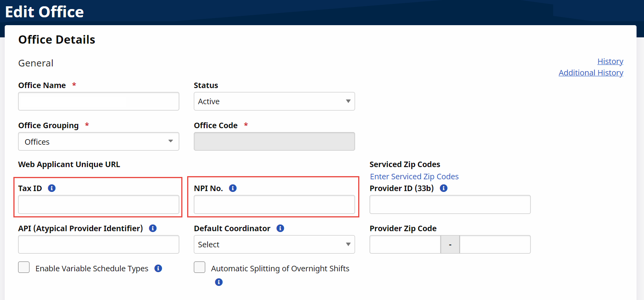Select the Provider ID (33b) input field
This screenshot has height=300, width=644.
(x=450, y=204)
